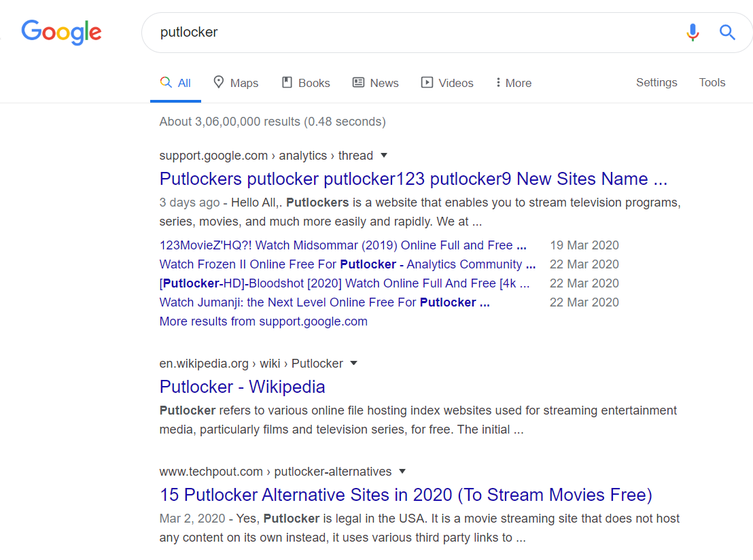Expand dropdown arrow beside www.techpout.com result

click(402, 472)
